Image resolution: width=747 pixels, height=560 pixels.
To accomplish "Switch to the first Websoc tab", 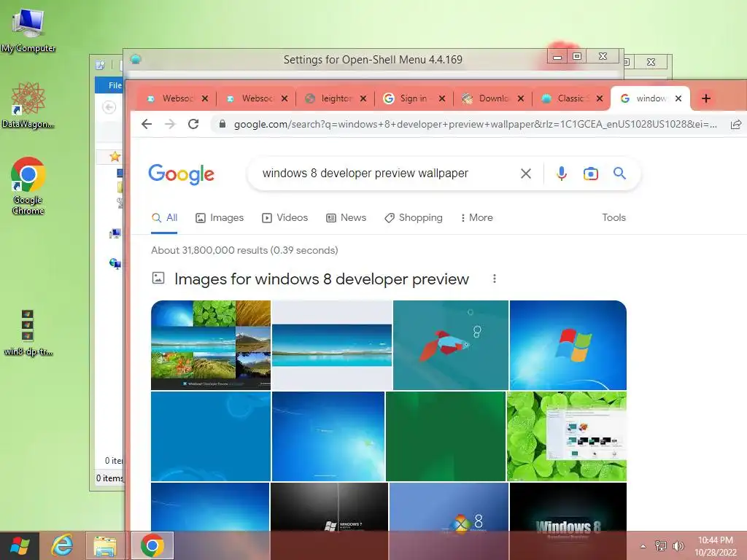I will pos(177,98).
